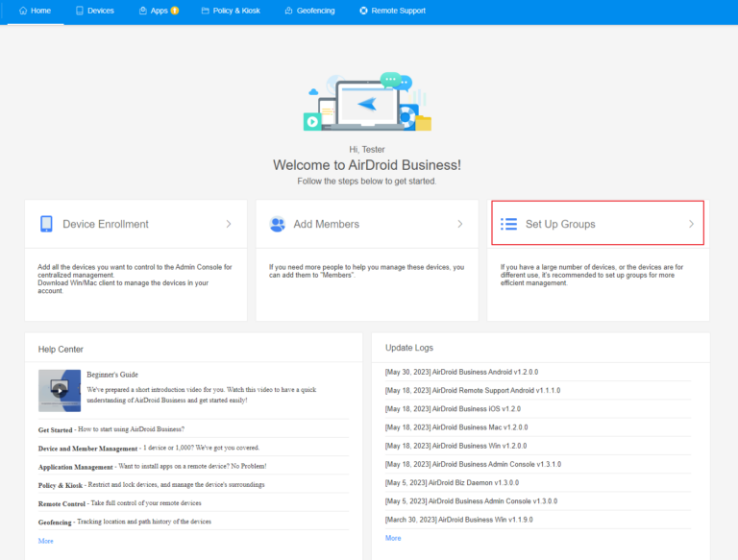
Task: Open the AirDroid Business Mac v1.2.0.0 log
Action: click(456, 427)
